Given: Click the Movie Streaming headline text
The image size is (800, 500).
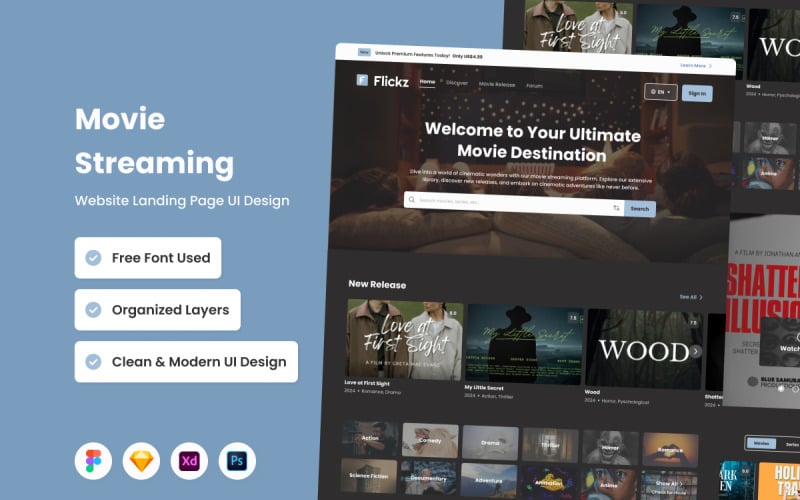Looking at the screenshot, I should pyautogui.click(x=154, y=141).
